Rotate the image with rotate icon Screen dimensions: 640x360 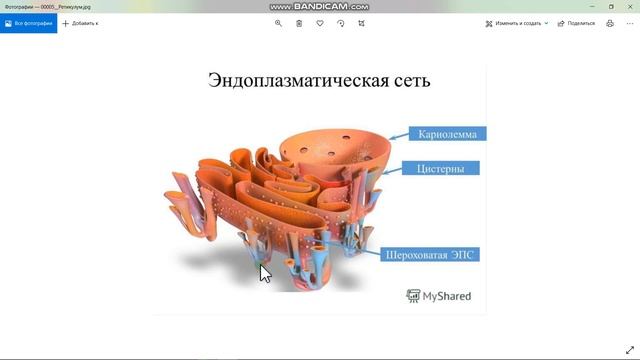click(x=341, y=23)
